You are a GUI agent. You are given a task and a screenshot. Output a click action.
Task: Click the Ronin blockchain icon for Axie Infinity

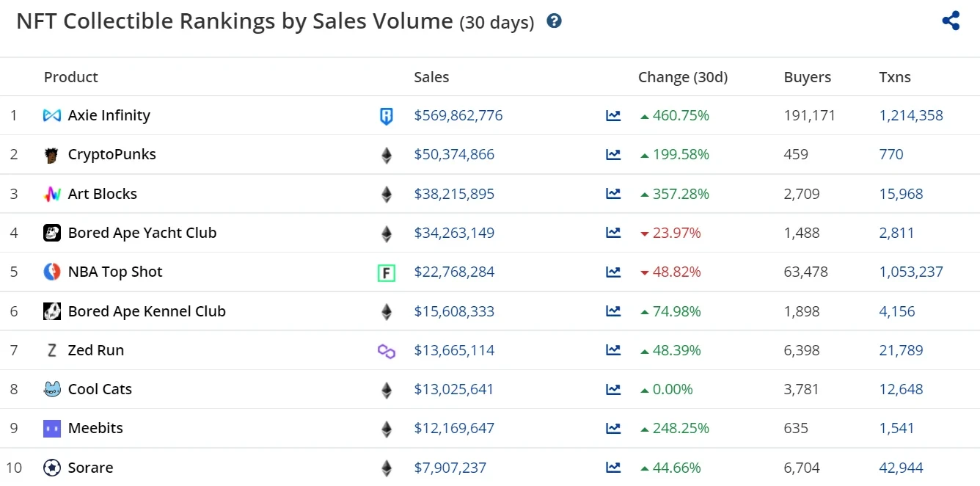pyautogui.click(x=386, y=116)
